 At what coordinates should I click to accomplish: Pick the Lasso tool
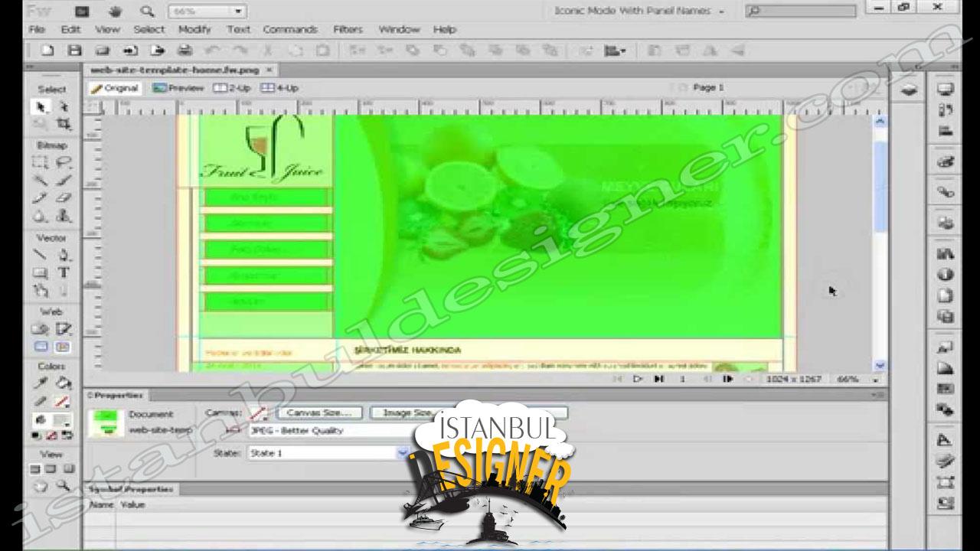(x=64, y=162)
